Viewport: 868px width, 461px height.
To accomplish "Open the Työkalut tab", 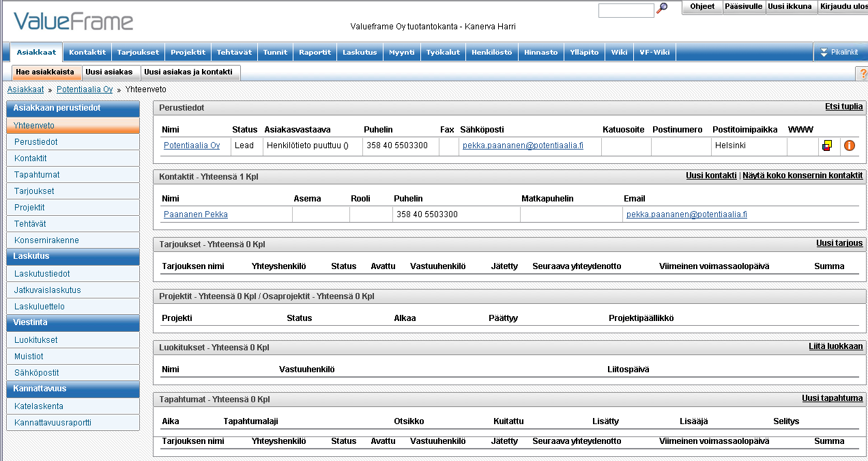I will pos(443,52).
